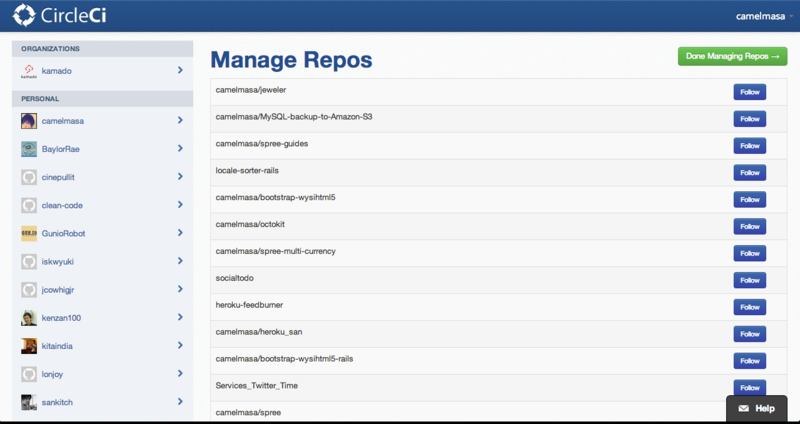Expand the cinepullit chevron arrow

(180, 176)
